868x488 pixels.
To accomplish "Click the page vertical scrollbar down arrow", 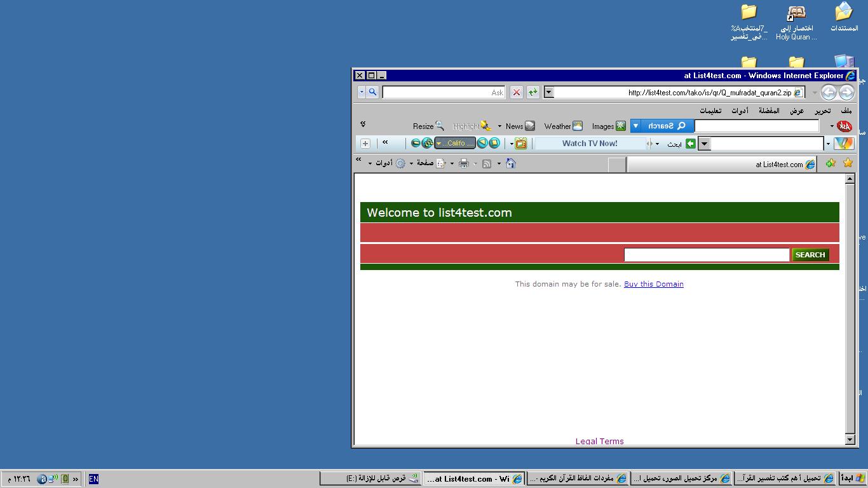I will [x=850, y=439].
